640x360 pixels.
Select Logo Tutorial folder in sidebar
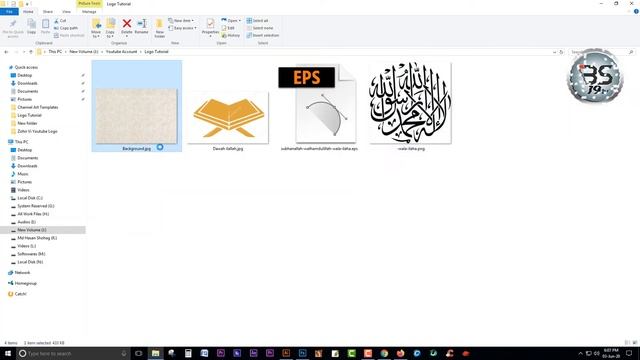29,116
